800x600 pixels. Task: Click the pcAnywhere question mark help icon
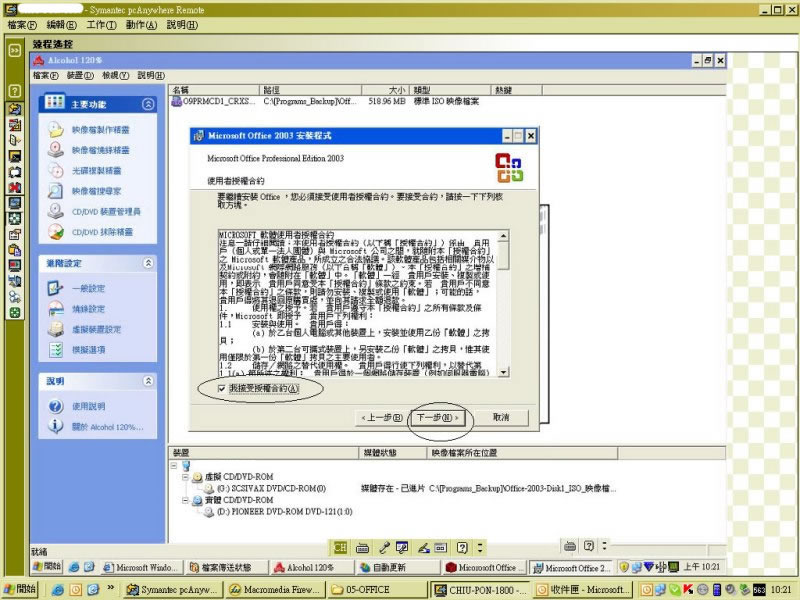coord(15,91)
